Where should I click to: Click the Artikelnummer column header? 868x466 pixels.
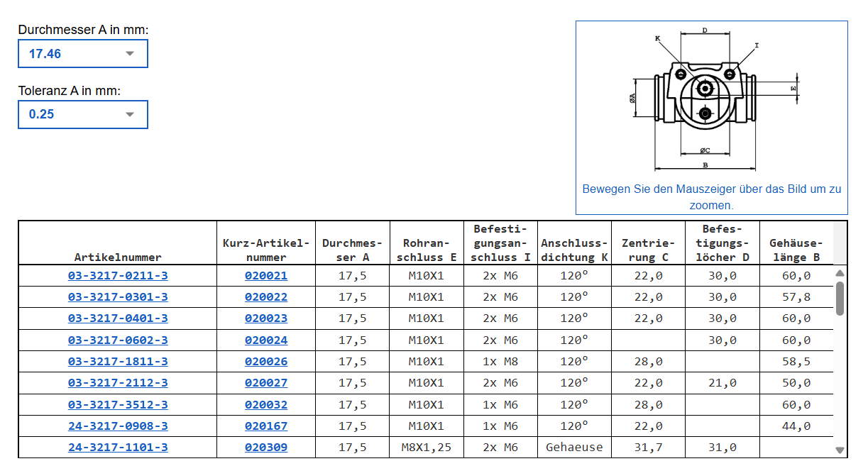pos(118,257)
